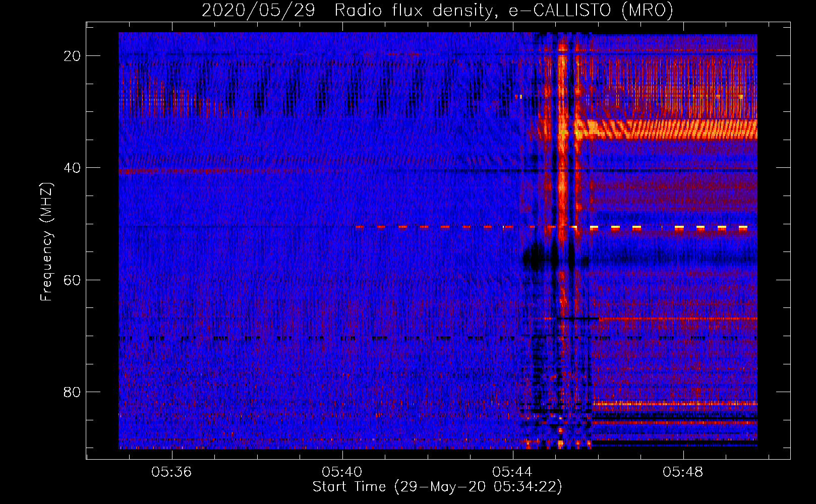
Task: Click the 'Frequency (MHZ)' axis label
Action: coord(46,242)
